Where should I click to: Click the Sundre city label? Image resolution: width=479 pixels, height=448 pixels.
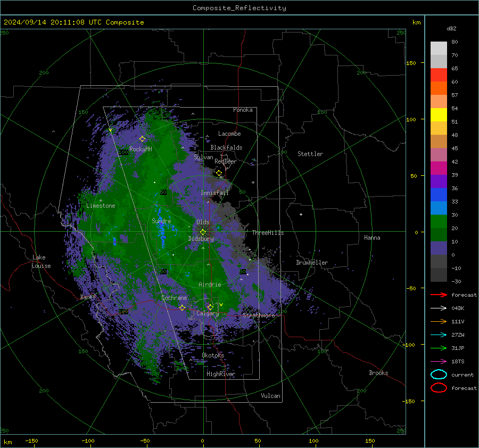pos(161,221)
